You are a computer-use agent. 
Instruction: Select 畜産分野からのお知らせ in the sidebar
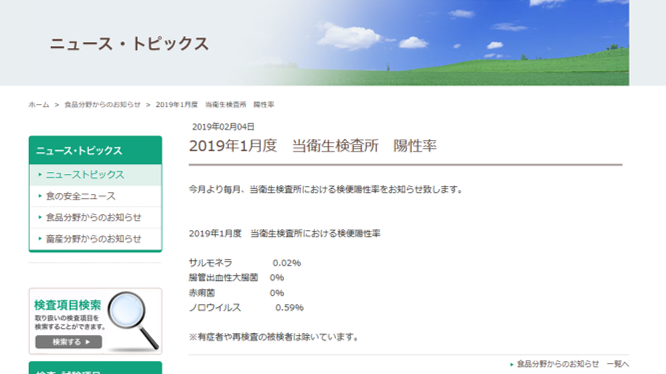(93, 239)
